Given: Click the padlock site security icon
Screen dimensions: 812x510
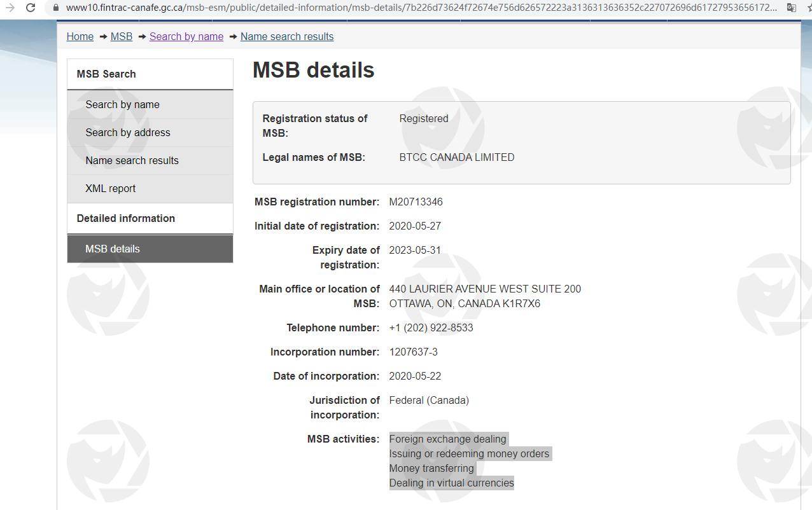Looking at the screenshot, I should point(55,8).
